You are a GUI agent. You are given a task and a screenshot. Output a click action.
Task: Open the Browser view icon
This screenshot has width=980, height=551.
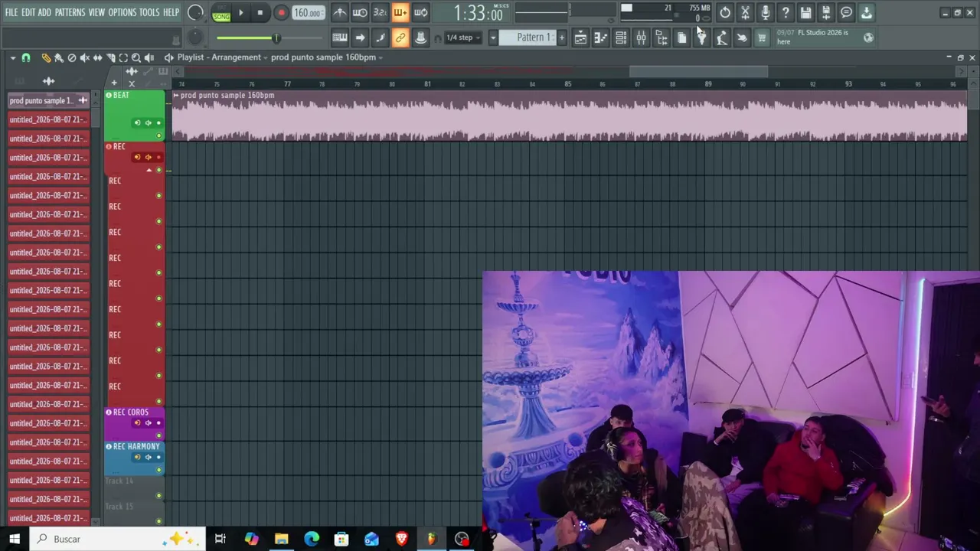click(661, 37)
